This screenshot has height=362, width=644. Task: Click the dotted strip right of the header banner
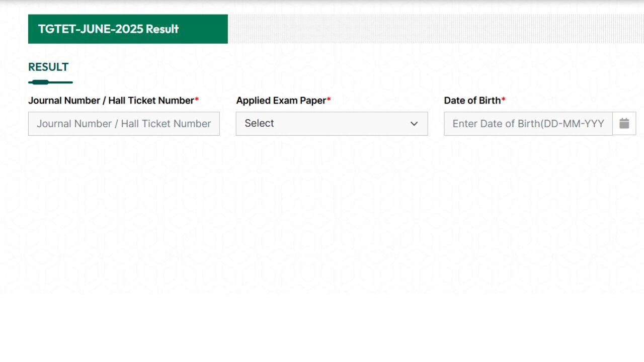point(436,29)
